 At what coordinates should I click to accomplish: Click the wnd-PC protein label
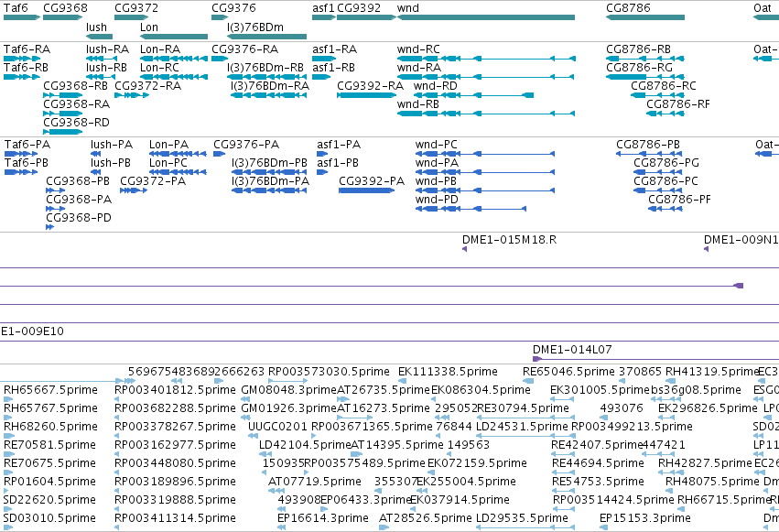437,145
